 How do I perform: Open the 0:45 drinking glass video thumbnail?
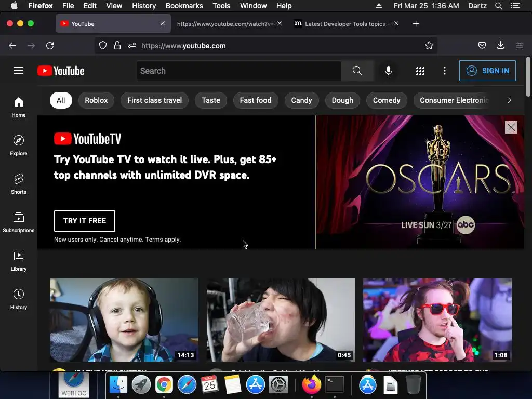[x=281, y=320]
